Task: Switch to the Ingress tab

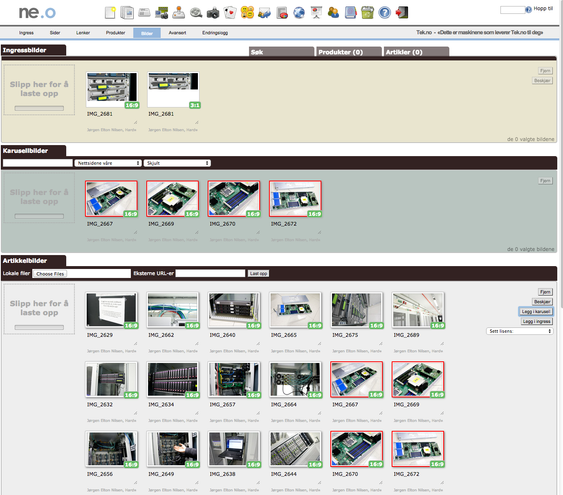Action: click(26, 33)
